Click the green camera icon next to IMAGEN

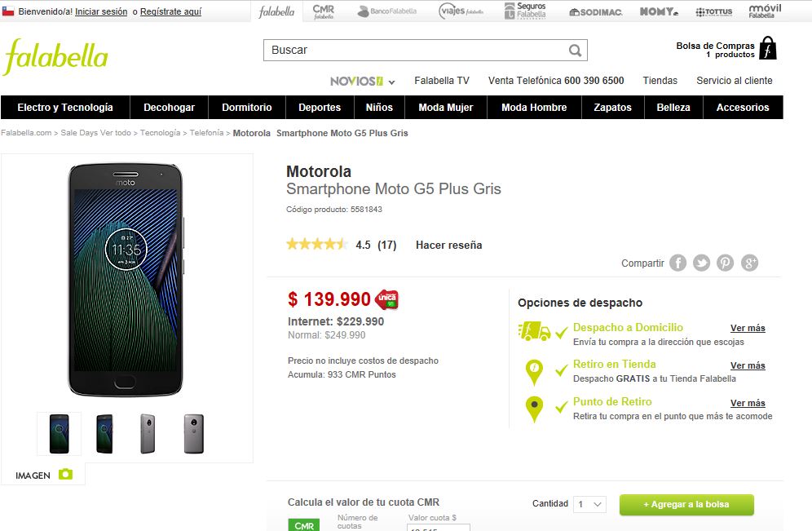pyautogui.click(x=65, y=475)
